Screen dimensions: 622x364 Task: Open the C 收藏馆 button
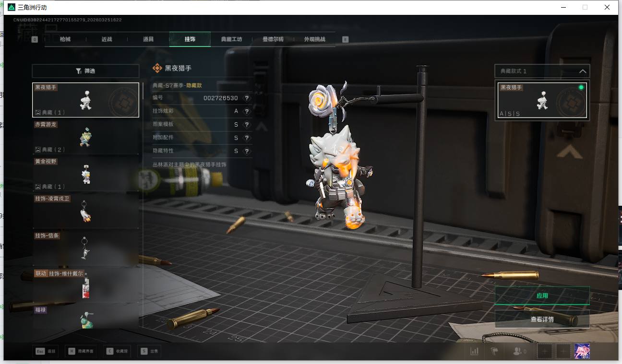tap(117, 352)
